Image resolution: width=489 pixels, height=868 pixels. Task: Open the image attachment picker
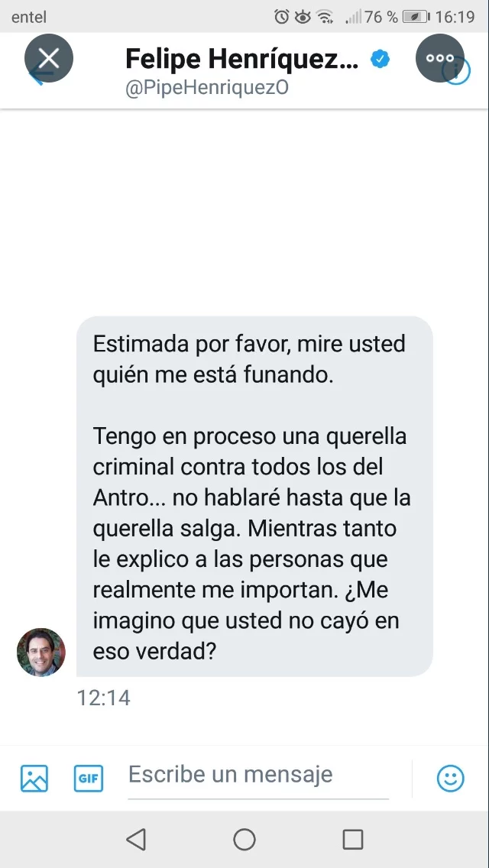(34, 778)
